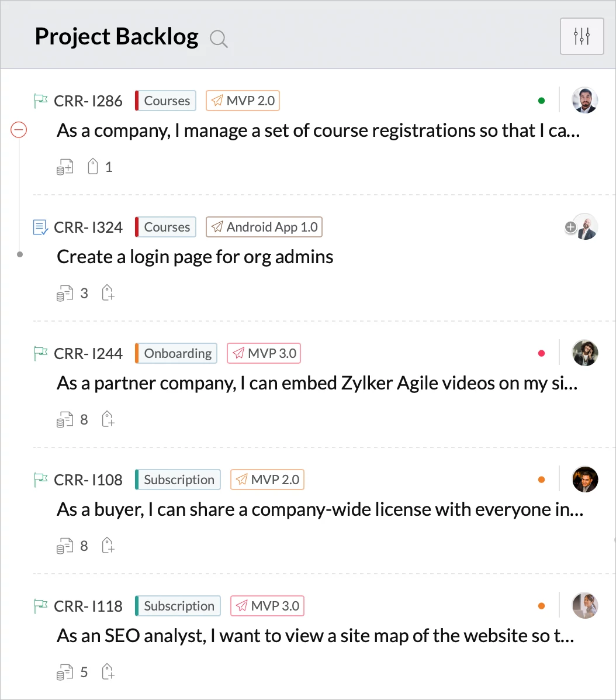The image size is (616, 700).
Task: Open search in Project Backlog header
Action: point(219,39)
